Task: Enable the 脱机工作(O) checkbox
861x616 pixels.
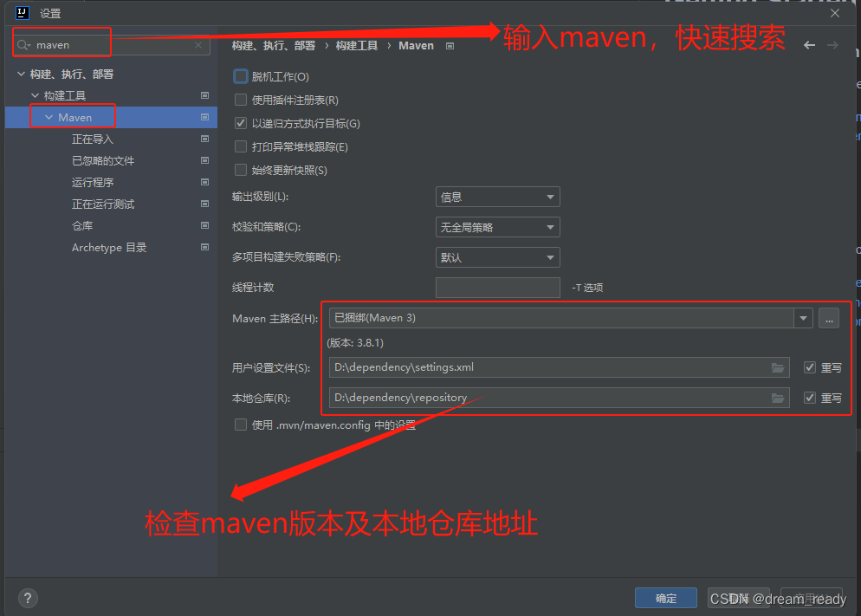Action: (x=239, y=76)
